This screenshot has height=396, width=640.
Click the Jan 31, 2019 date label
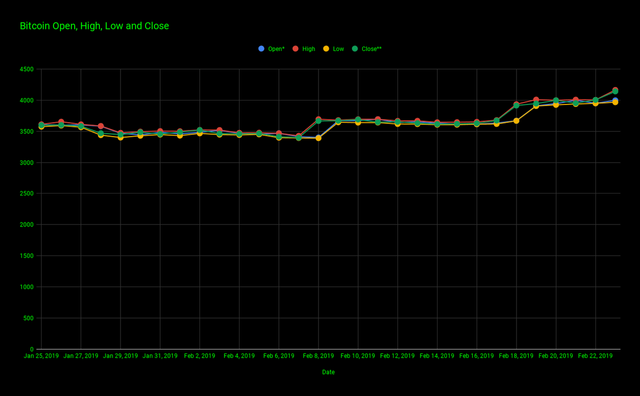160,356
